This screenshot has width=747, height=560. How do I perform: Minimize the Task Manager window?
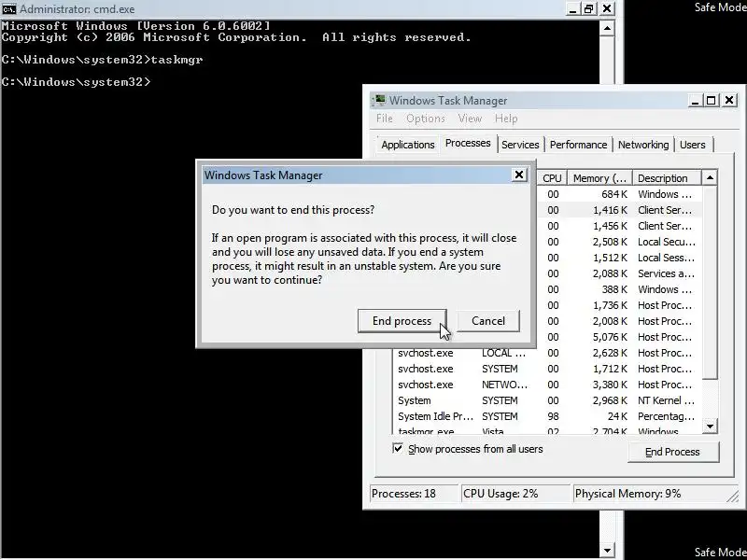(695, 101)
